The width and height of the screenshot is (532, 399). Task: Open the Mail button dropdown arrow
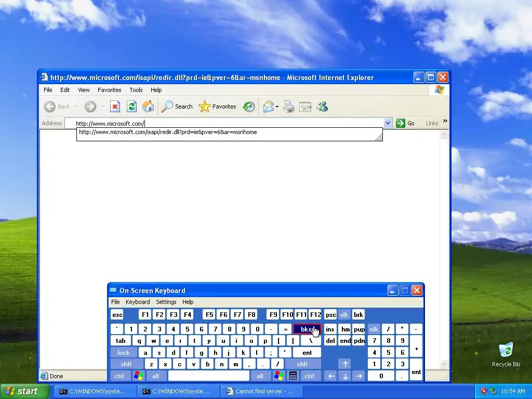click(x=277, y=107)
